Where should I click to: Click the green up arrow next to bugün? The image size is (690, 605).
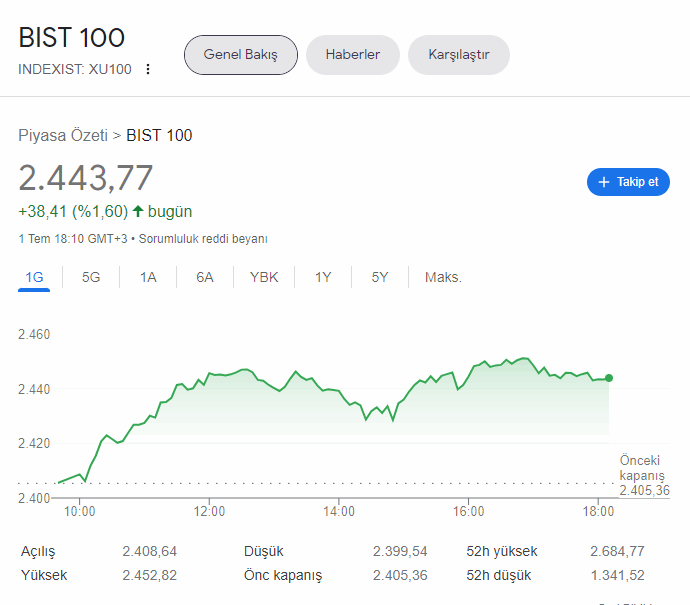[x=138, y=211]
